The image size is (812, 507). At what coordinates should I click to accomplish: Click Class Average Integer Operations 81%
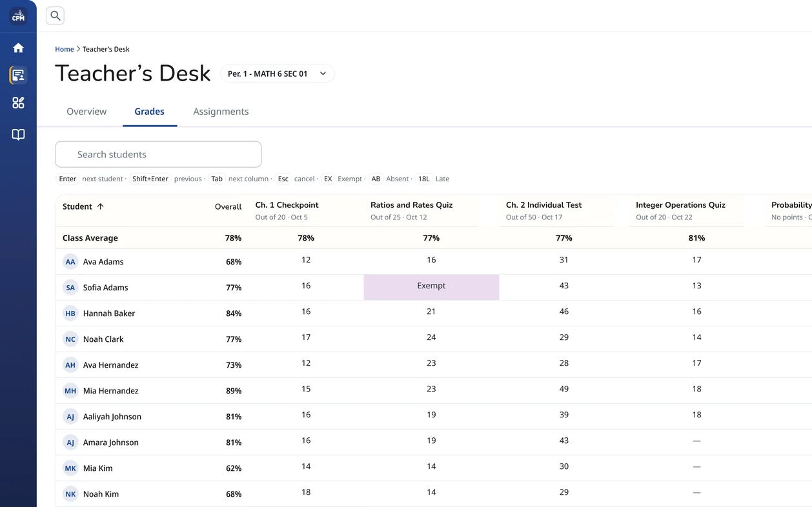click(x=696, y=238)
